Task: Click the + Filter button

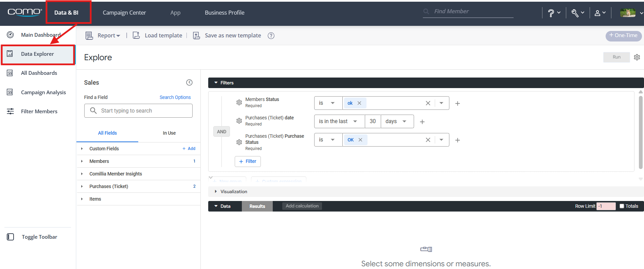Action: pos(248,162)
